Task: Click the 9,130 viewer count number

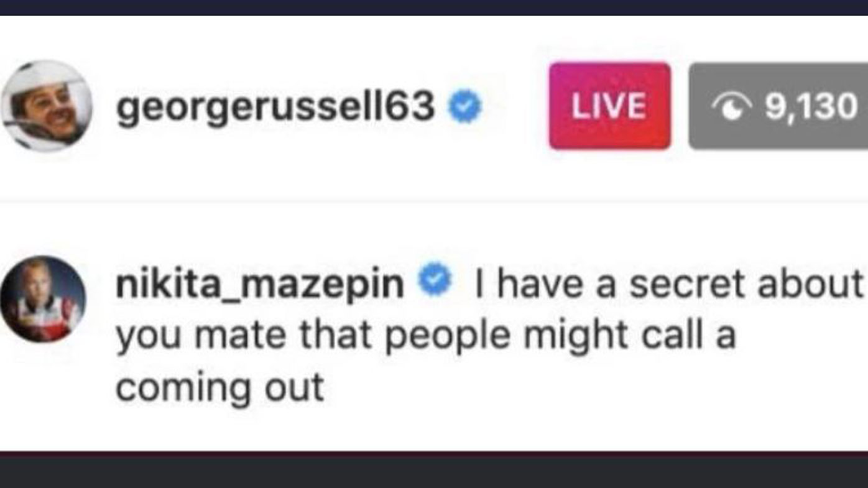Action: point(811,107)
